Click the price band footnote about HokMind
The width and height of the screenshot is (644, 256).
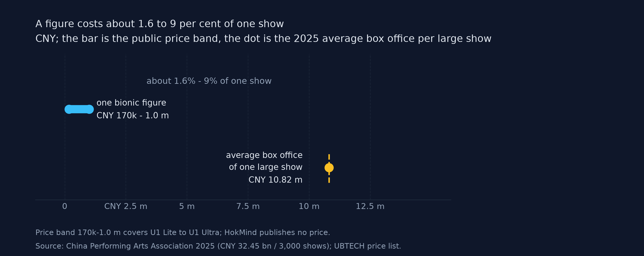(x=182, y=233)
